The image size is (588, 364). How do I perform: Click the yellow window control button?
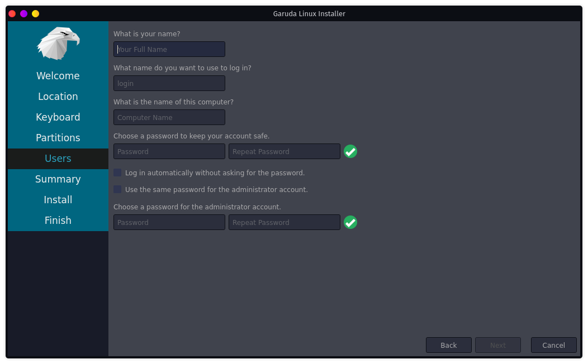coord(35,13)
